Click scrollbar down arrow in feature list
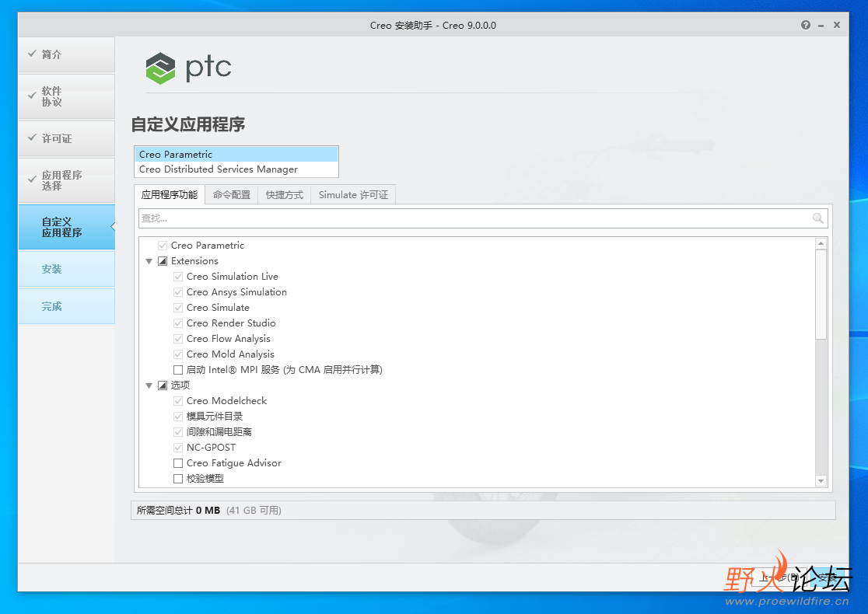The height and width of the screenshot is (614, 868). 821,481
